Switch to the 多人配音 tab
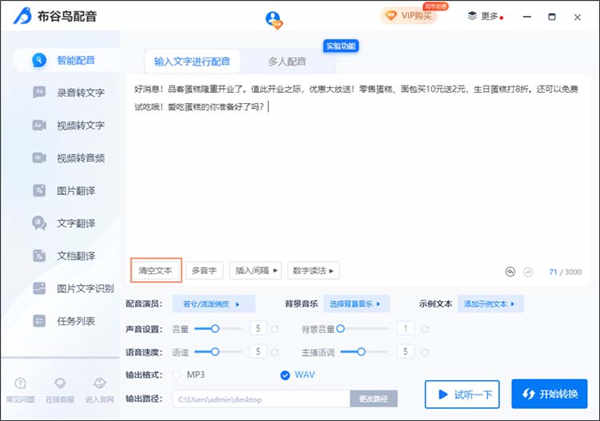This screenshot has width=600, height=421. pos(287,61)
